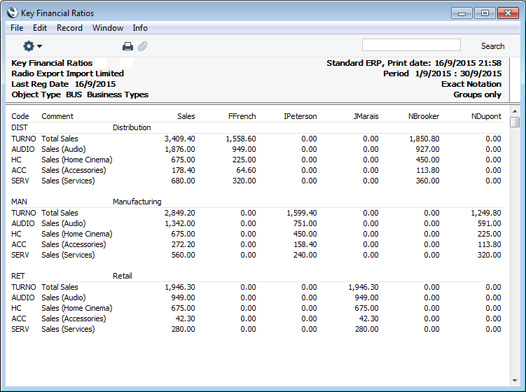The image size is (526, 392).
Task: Click the Groups only header text
Action: [x=477, y=95]
